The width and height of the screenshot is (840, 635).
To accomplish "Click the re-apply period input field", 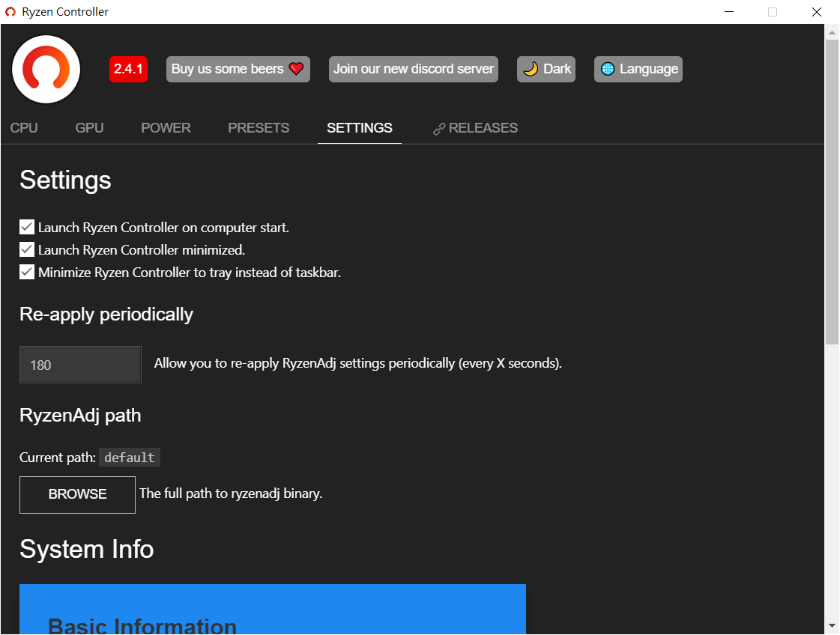I will click(x=80, y=365).
